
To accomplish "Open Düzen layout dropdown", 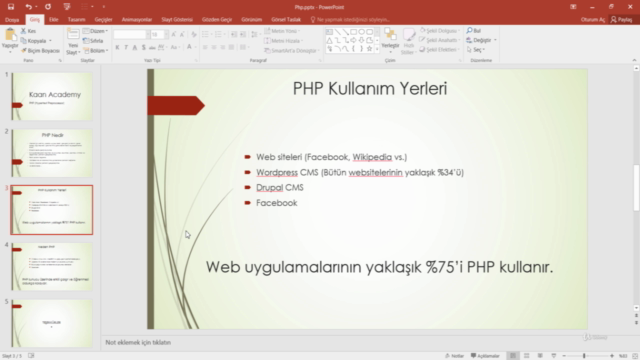I will [x=96, y=31].
